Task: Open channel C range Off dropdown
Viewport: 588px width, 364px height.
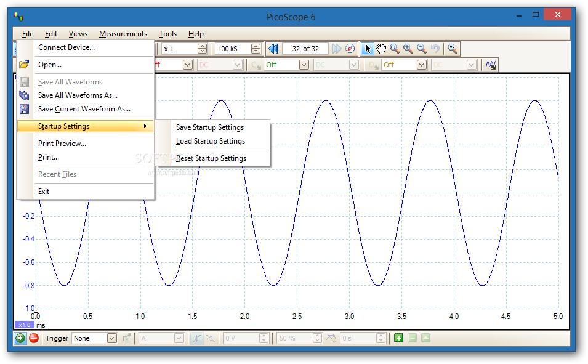Action: click(286, 65)
